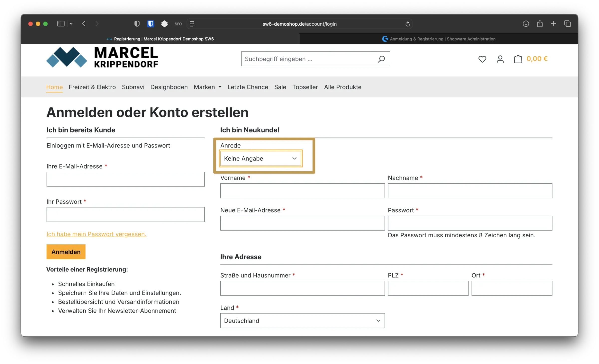The image size is (599, 364).
Task: Open the wishlist heart icon
Action: pos(482,59)
